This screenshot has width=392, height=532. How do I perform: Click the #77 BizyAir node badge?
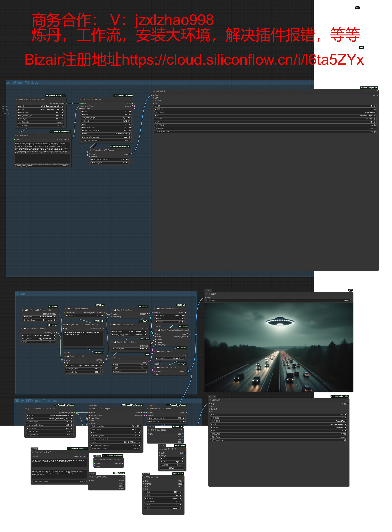click(x=53, y=307)
